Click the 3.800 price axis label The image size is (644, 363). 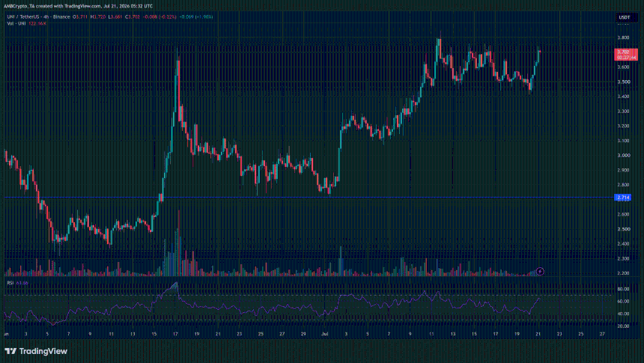coord(624,37)
